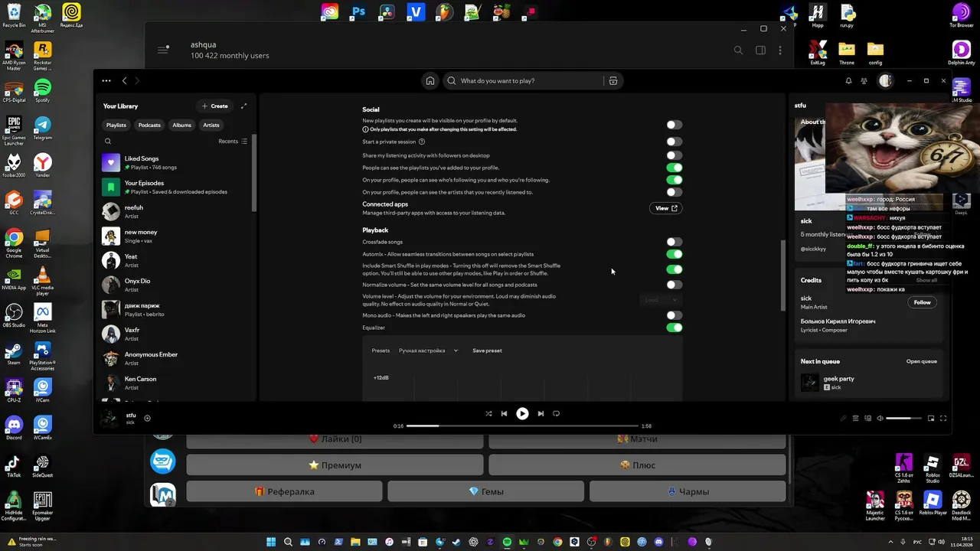Follow the artist sick
This screenshot has width=980, height=551.
[x=922, y=302]
